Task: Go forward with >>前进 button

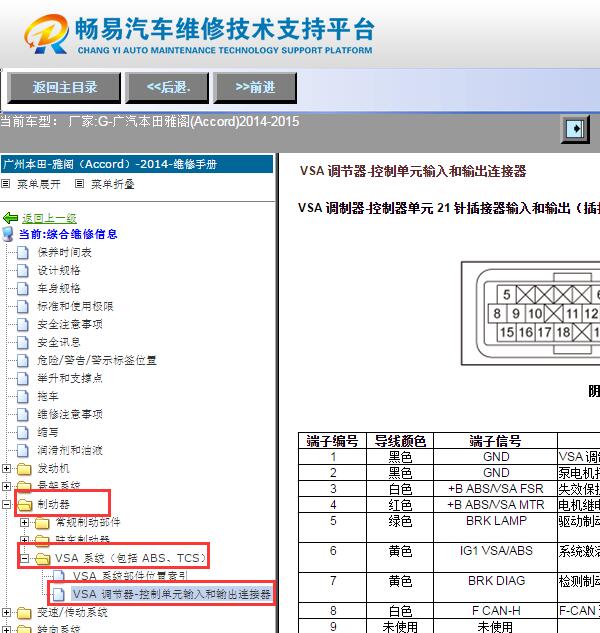Action: click(x=255, y=88)
